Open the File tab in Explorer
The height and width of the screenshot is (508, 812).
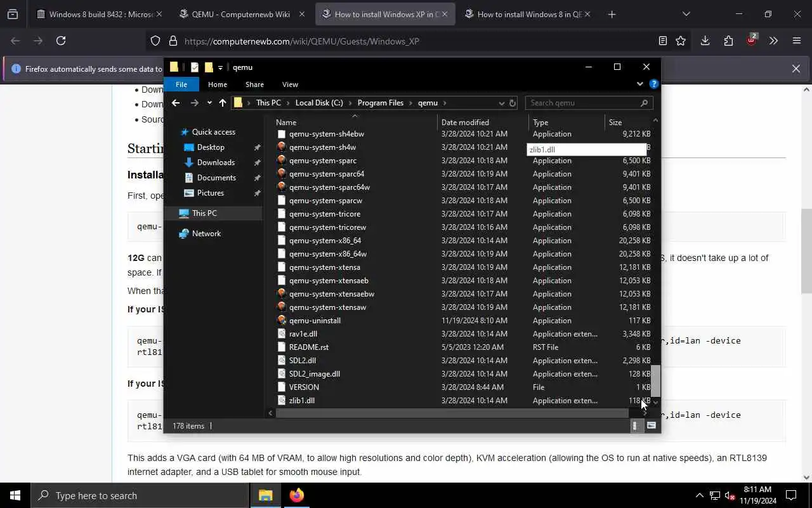pos(181,84)
